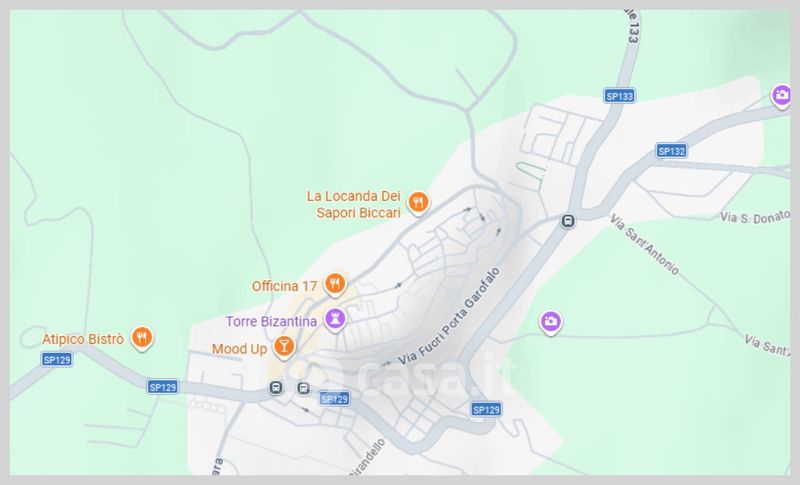Click La Locanda Dei Sapori Biccari restaurant pin
Screen dimensions: 800x485
(418, 203)
